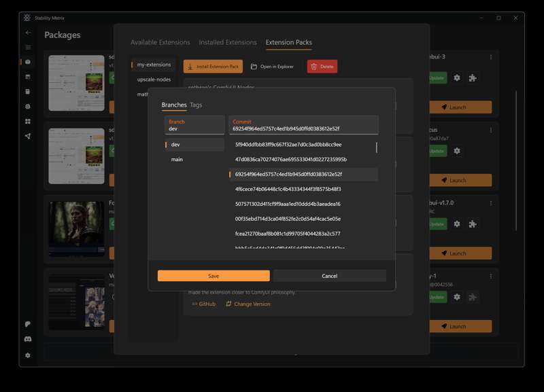Open the Installed Extensions tab
544x392 pixels.
pos(228,42)
